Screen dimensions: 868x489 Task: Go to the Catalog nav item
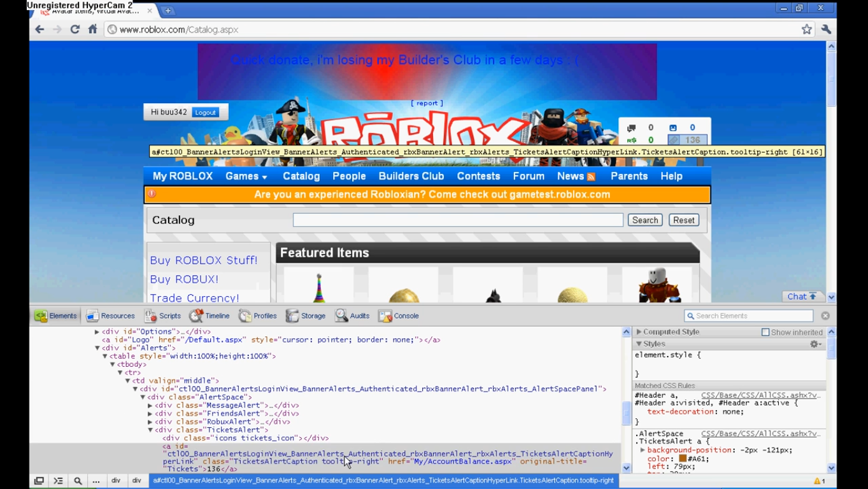click(x=301, y=176)
